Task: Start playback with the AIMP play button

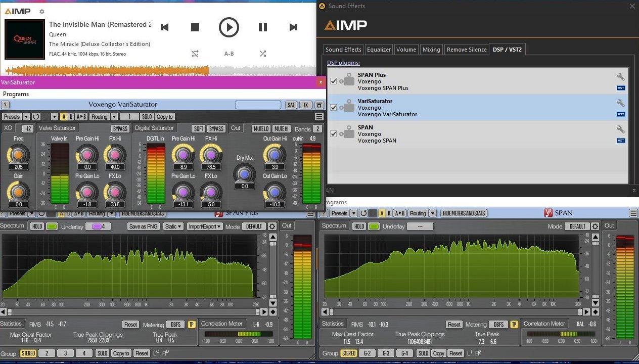Action: (x=229, y=27)
